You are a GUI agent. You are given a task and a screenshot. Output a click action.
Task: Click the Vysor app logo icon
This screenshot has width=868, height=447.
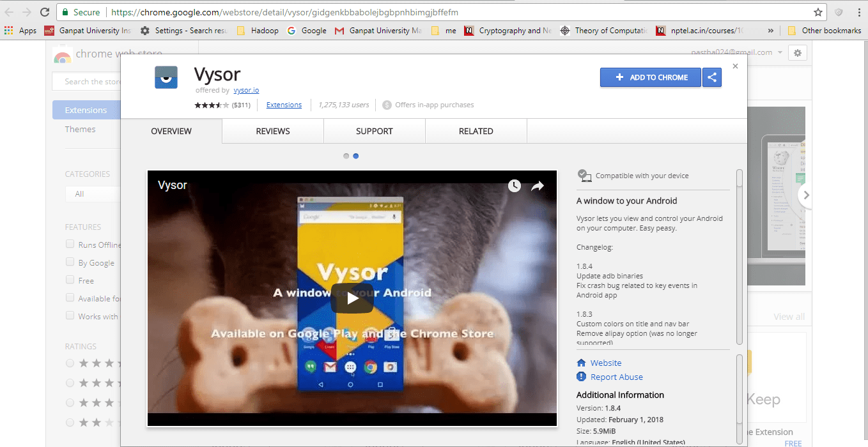tap(166, 77)
